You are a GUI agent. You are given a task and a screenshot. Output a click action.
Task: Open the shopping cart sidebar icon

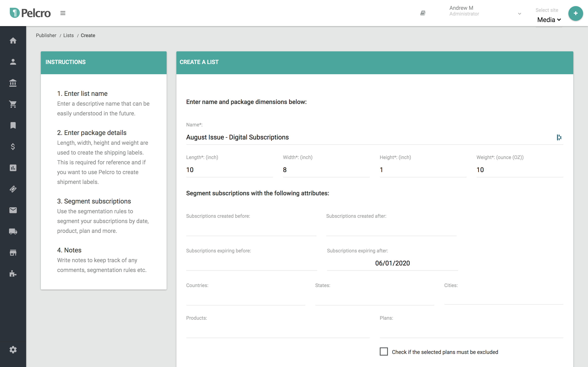13,104
